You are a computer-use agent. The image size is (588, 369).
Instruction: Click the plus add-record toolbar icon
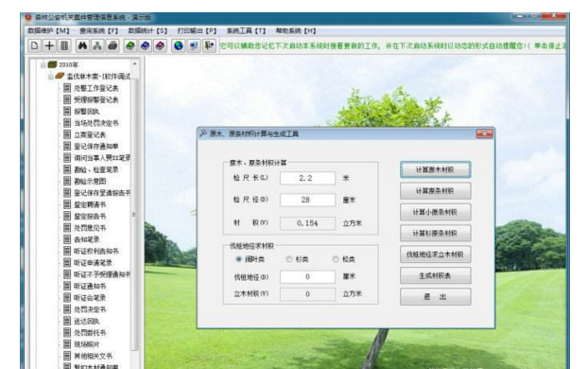pos(49,45)
